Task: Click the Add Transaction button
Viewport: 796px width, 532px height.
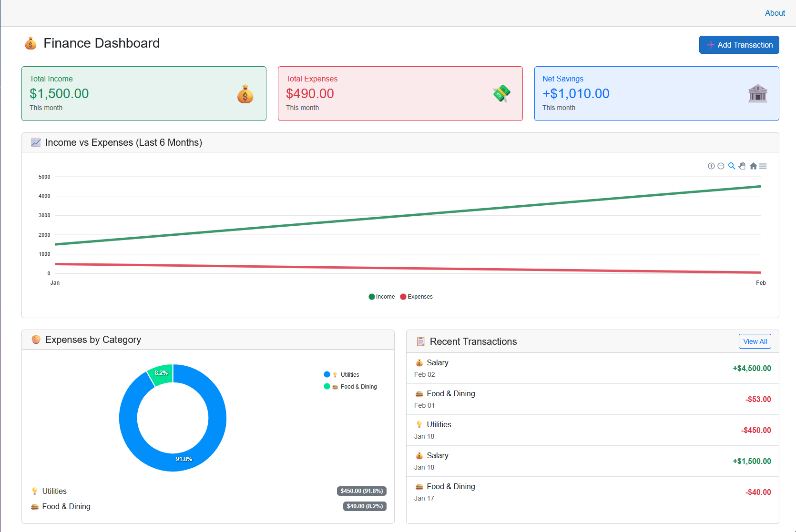Action: click(x=739, y=44)
